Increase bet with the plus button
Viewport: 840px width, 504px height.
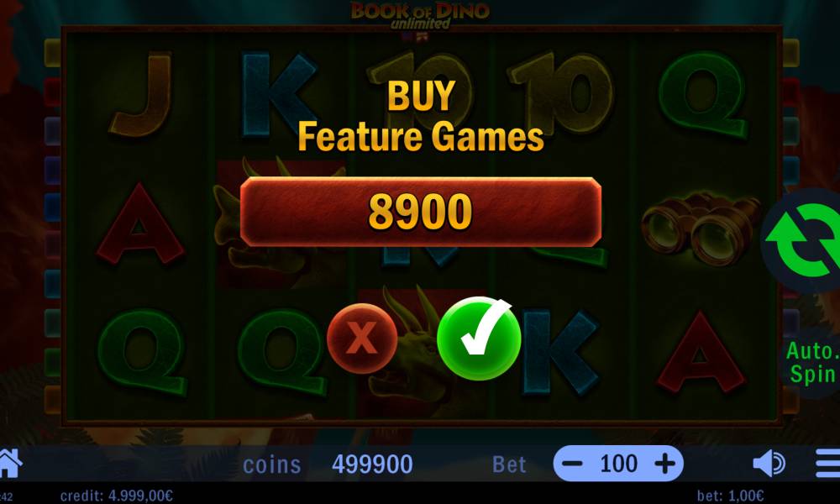[664, 464]
